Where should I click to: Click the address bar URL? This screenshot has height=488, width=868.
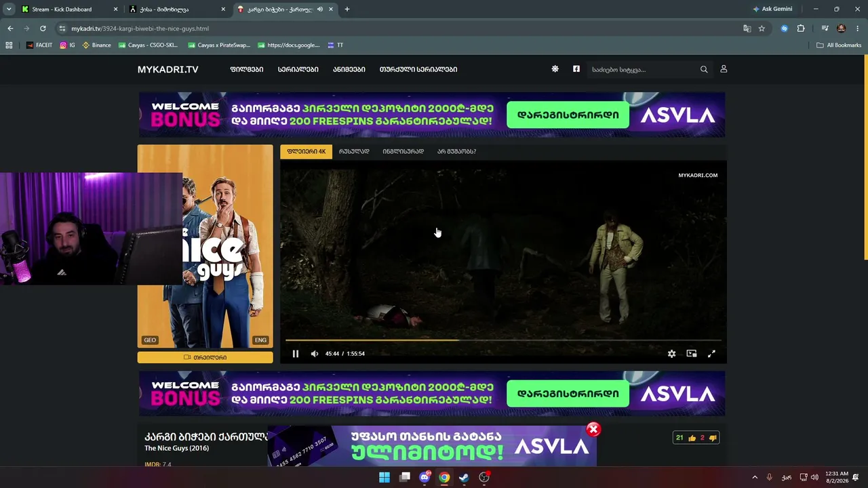(x=140, y=28)
